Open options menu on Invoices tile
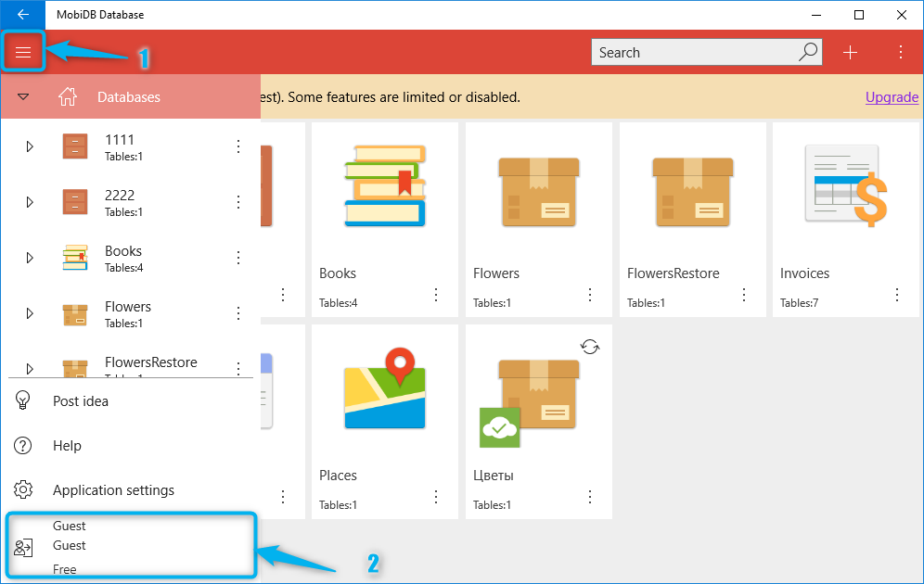 pos(897,295)
